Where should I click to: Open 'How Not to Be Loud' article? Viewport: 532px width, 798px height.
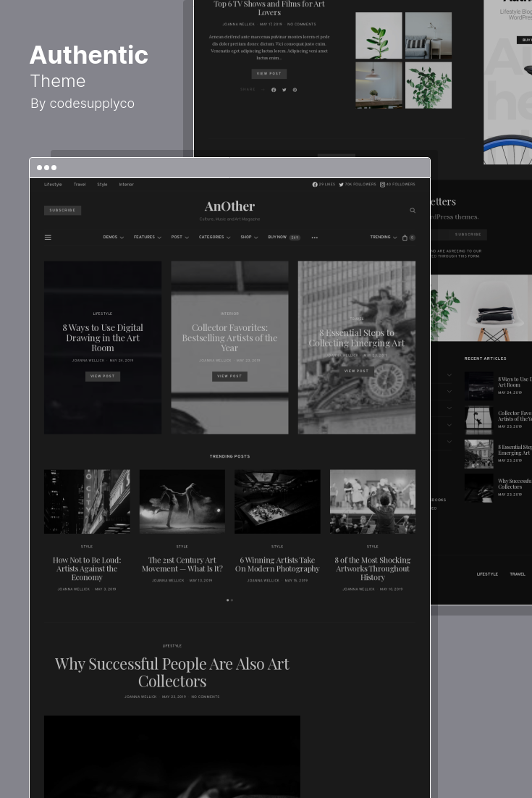click(87, 568)
